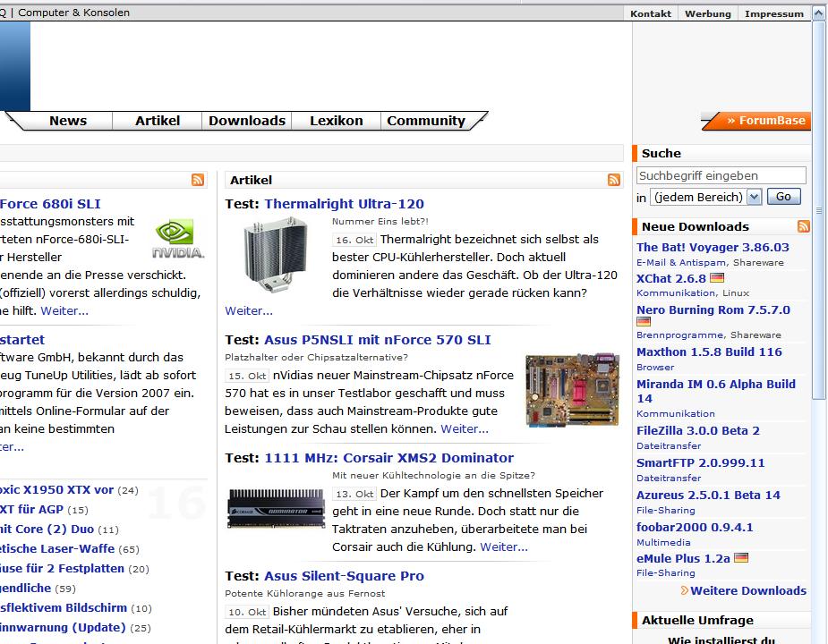
Task: Click the scrollbar up arrow
Action: click(819, 13)
